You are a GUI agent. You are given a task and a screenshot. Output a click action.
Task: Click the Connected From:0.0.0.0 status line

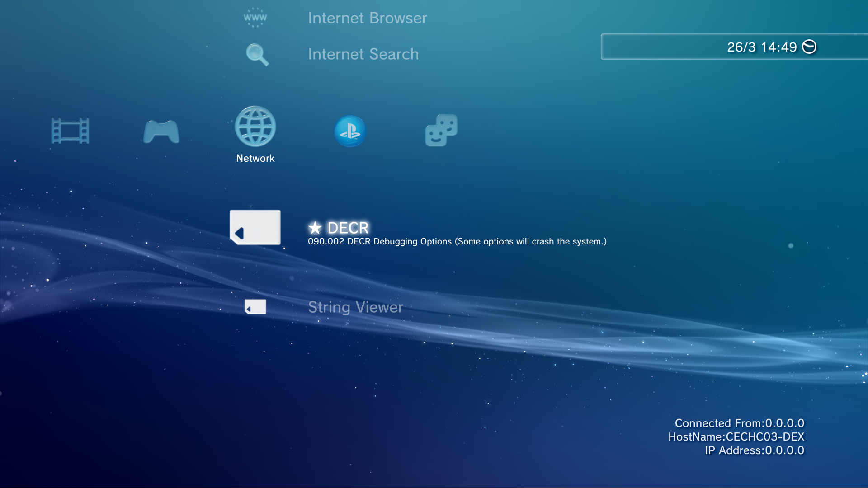(740, 423)
